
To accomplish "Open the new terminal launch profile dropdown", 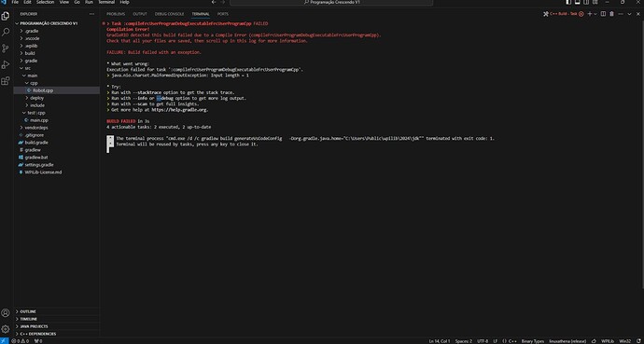I will pyautogui.click(x=595, y=14).
